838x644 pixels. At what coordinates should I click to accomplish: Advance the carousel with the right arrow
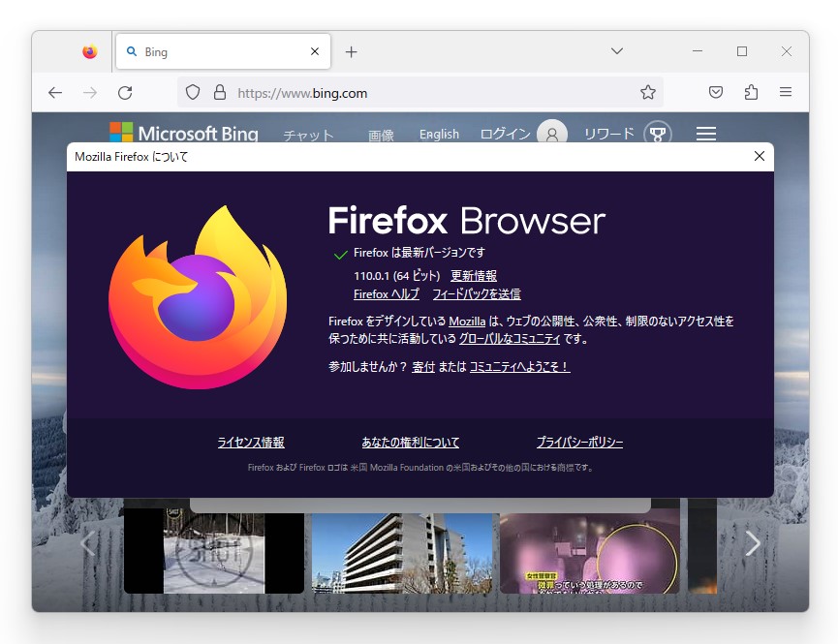[x=753, y=544]
